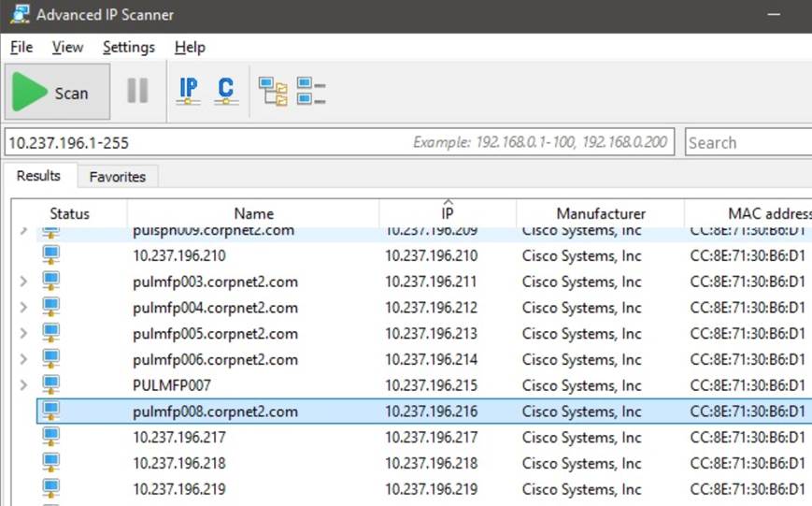The image size is (812, 506).
Task: Pause the scan with the pause icon
Action: pyautogui.click(x=137, y=92)
